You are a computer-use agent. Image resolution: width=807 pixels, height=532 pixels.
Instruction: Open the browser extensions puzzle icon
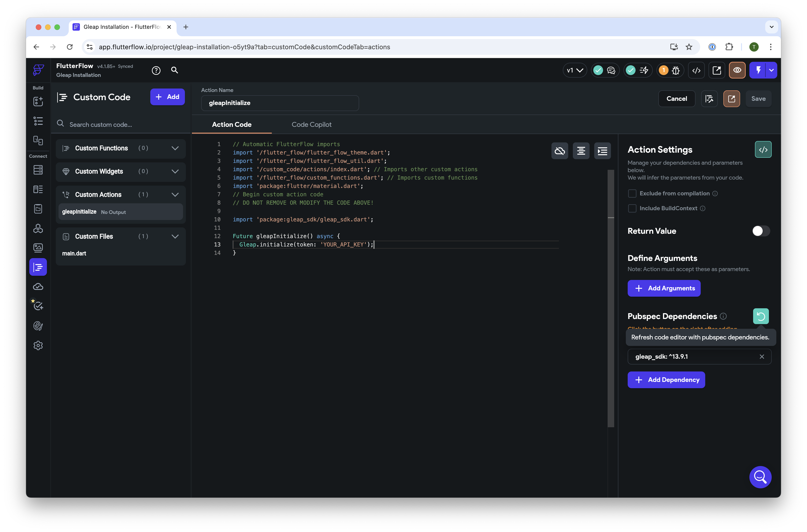click(x=729, y=47)
